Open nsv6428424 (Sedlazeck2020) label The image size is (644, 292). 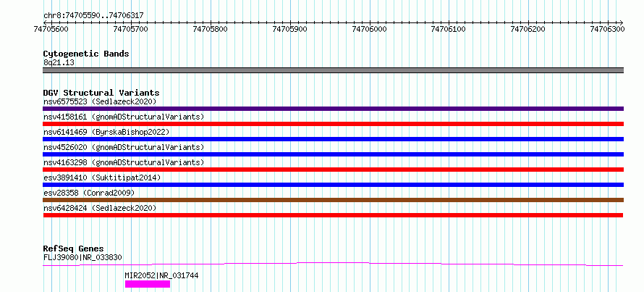coord(100,208)
